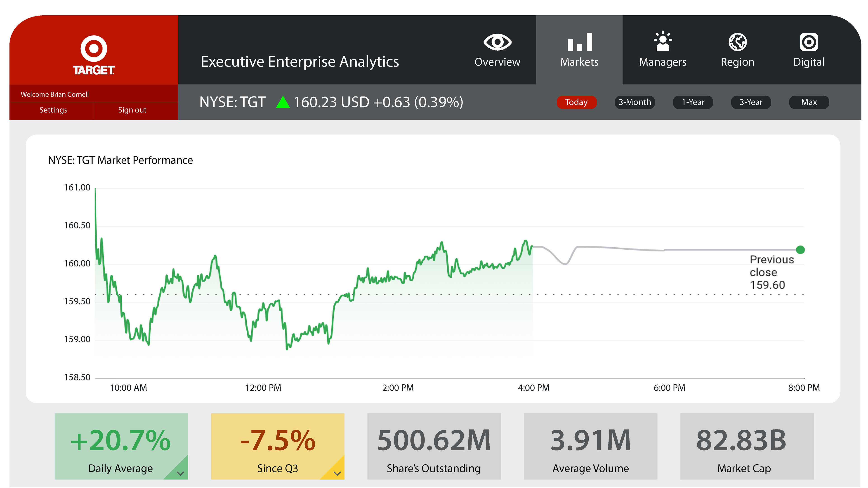
Task: Select the Max time range
Action: click(809, 102)
